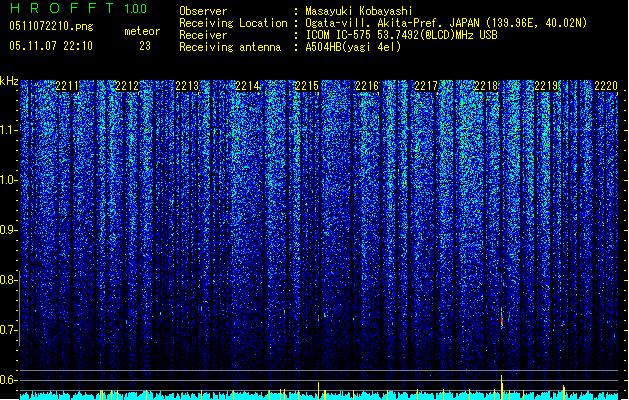Click the 1.0 kHz axis label

(x=8, y=180)
